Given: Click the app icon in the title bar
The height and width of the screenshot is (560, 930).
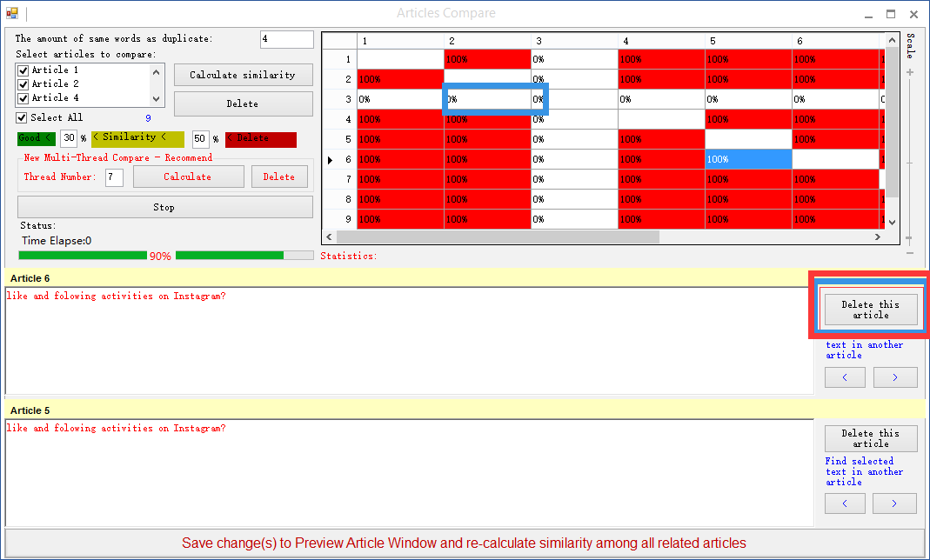Looking at the screenshot, I should (x=12, y=14).
